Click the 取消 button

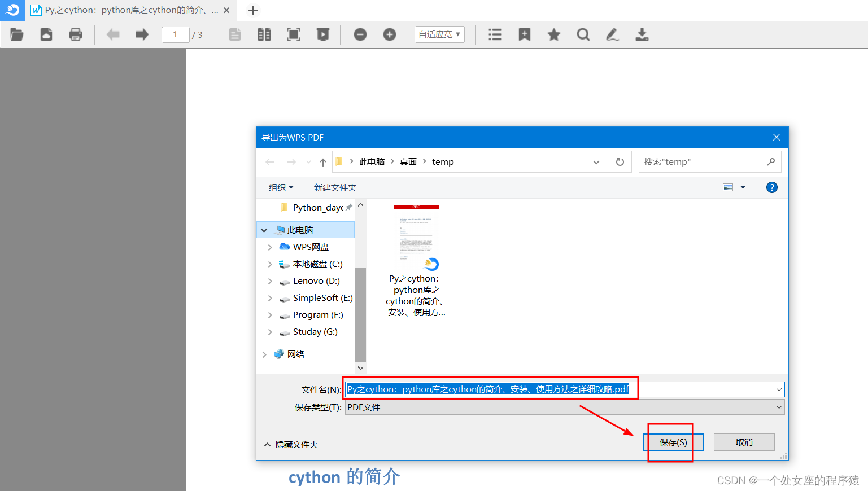(744, 442)
